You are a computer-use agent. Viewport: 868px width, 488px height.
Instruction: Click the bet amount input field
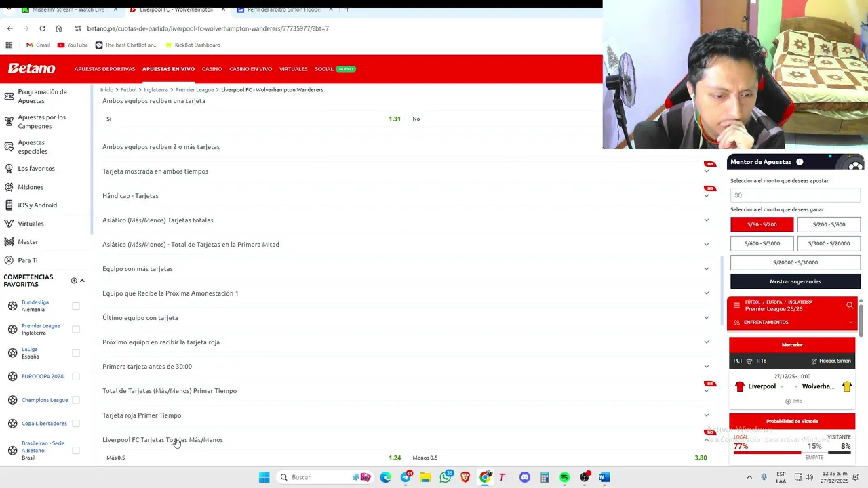pyautogui.click(x=795, y=195)
